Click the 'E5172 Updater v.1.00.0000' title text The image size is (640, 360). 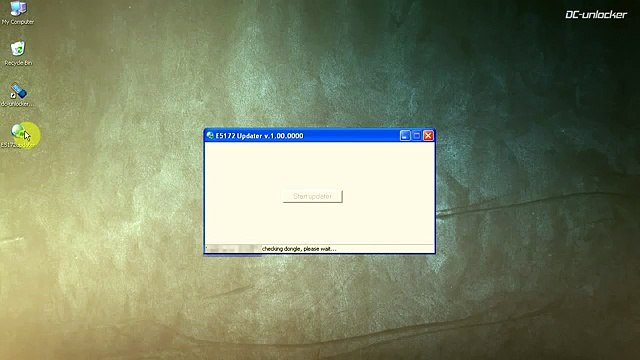[x=260, y=136]
